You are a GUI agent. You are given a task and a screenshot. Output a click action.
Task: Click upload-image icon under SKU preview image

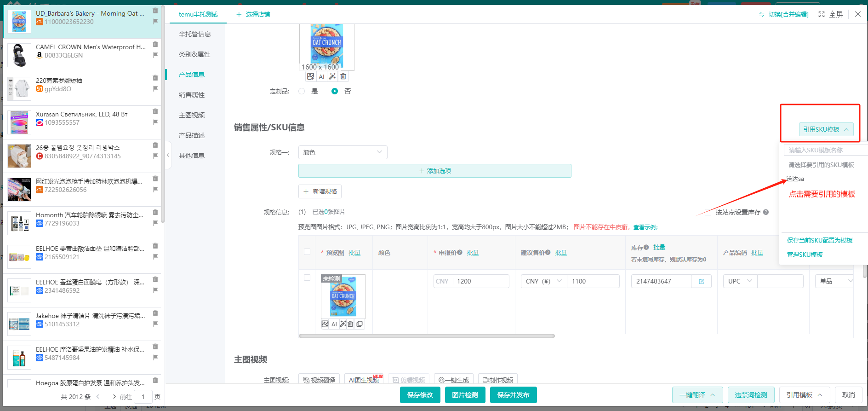click(325, 324)
